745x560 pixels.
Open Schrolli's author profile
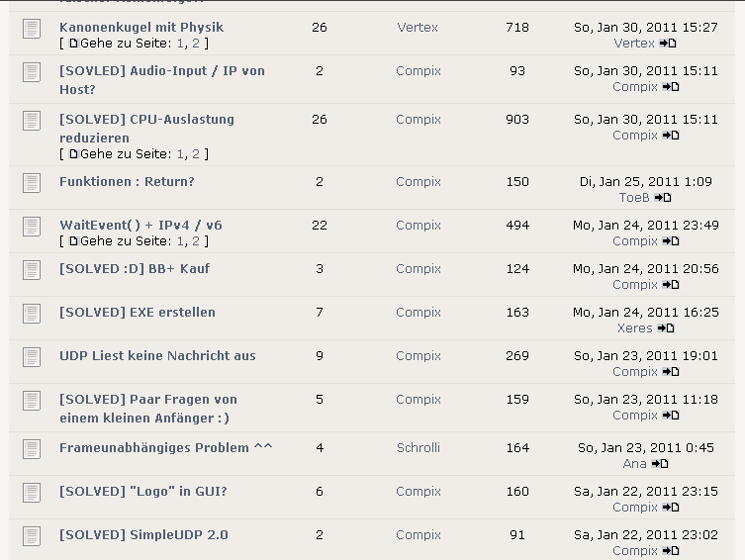point(419,448)
